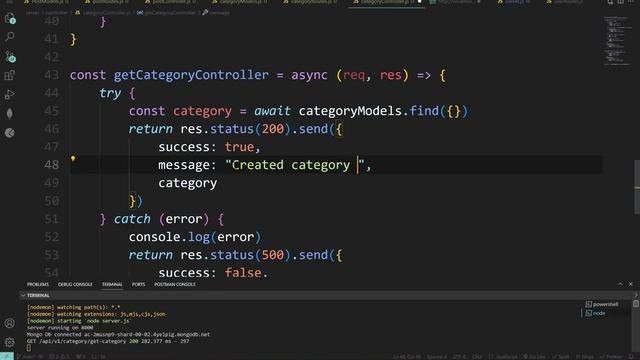The width and height of the screenshot is (640, 360).
Task: Click line number 48 in the gutter
Action: [51, 165]
